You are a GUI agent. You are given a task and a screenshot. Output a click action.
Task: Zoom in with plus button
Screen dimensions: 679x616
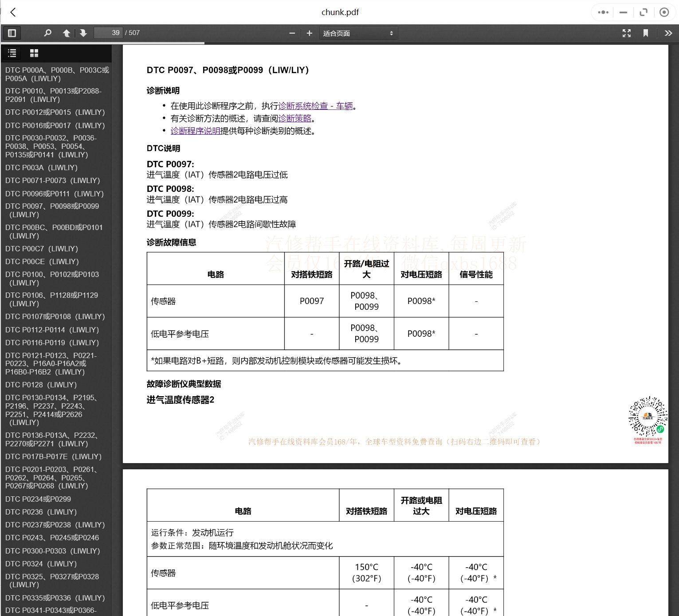tap(310, 33)
